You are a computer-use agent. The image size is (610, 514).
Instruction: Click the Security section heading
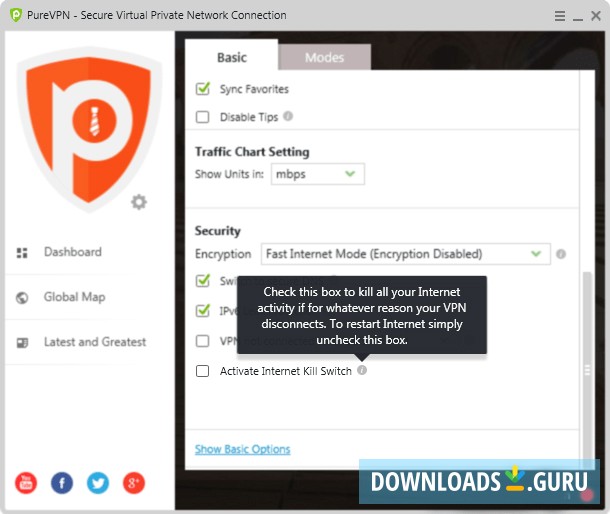click(217, 231)
